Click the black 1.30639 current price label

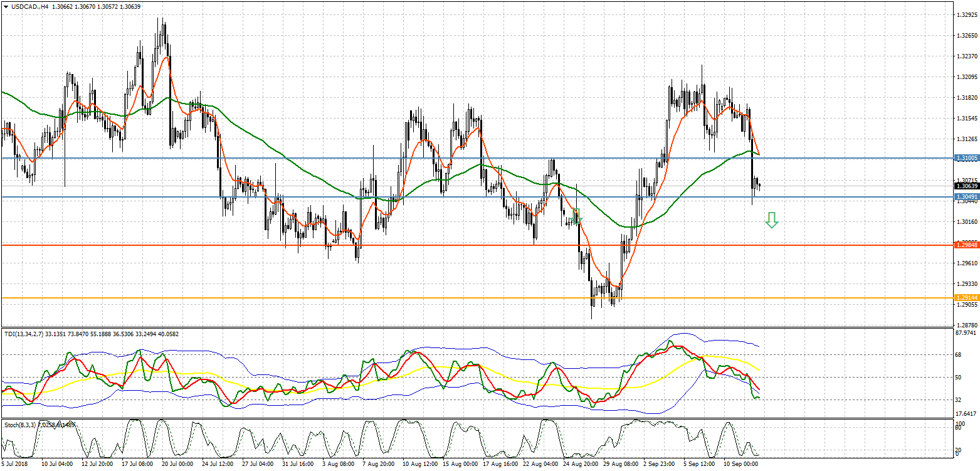pyautogui.click(x=966, y=186)
